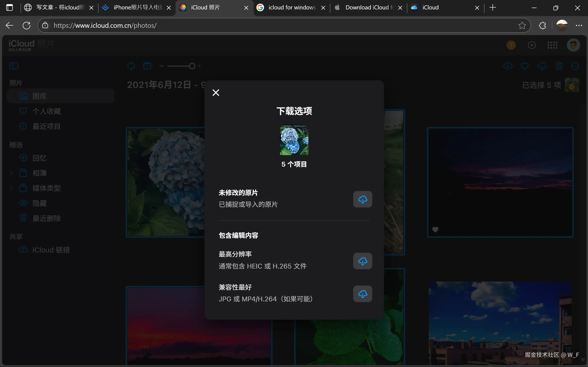Image resolution: width=588 pixels, height=367 pixels.
Task: Open 个人收藏 (Favorites) in the sidebar
Action: pyautogui.click(x=60, y=111)
